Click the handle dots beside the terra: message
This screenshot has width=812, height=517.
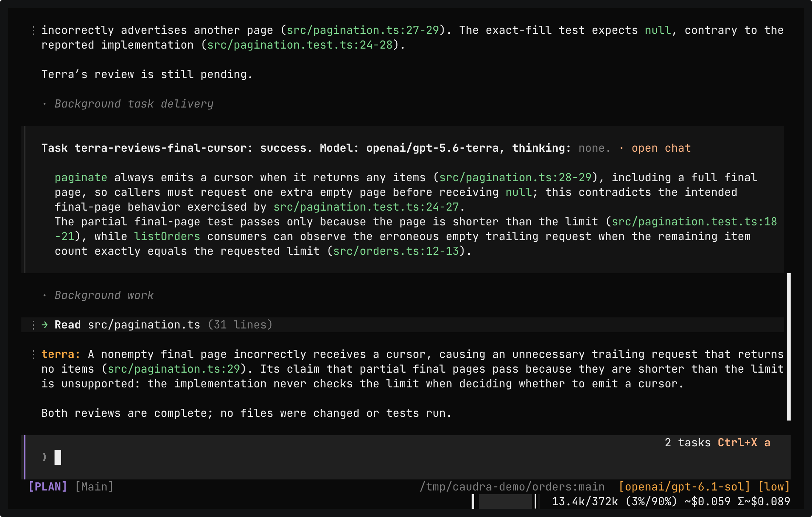click(x=34, y=354)
